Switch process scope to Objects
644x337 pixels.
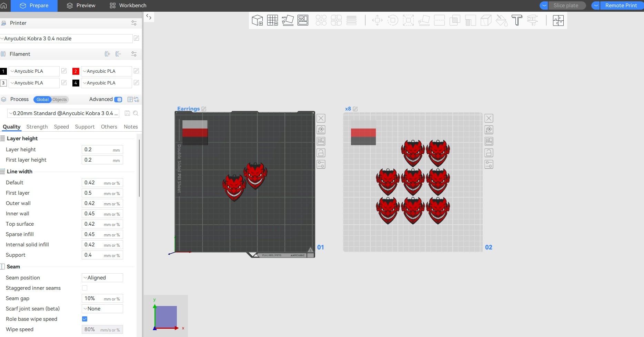[60, 100]
